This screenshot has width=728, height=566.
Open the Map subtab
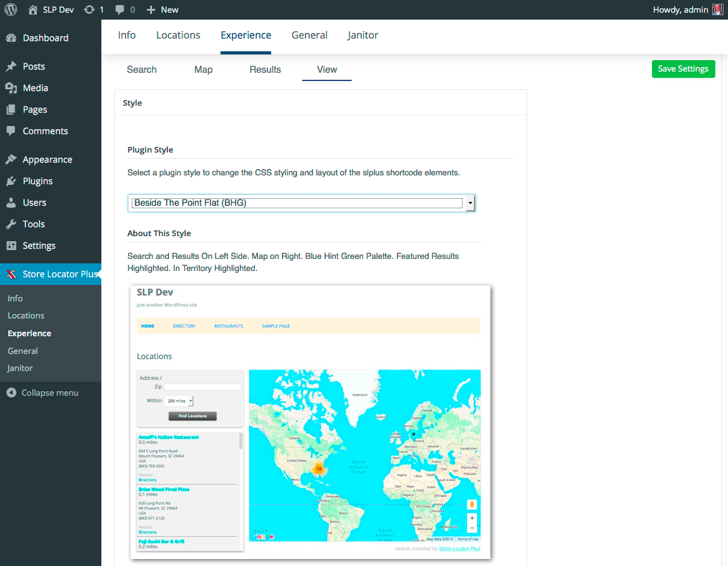203,70
